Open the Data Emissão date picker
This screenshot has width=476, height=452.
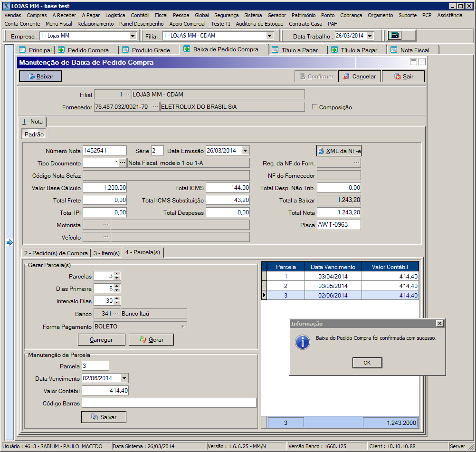coord(245,151)
